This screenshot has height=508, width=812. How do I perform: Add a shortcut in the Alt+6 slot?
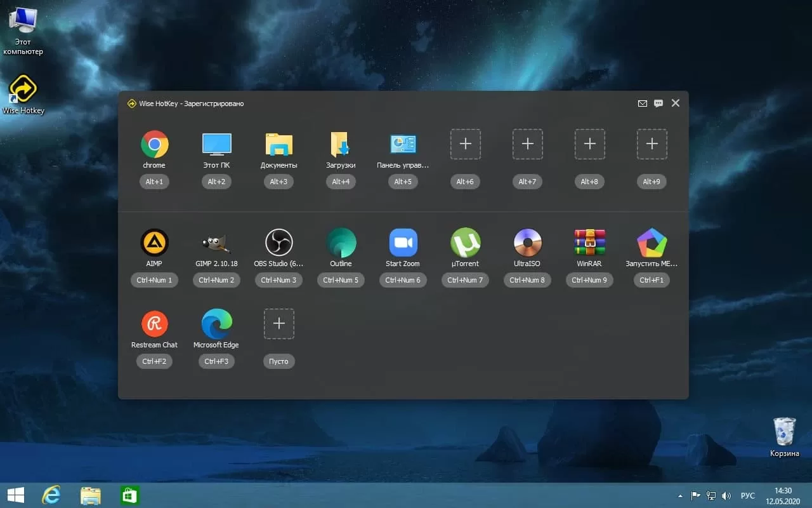coord(465,144)
